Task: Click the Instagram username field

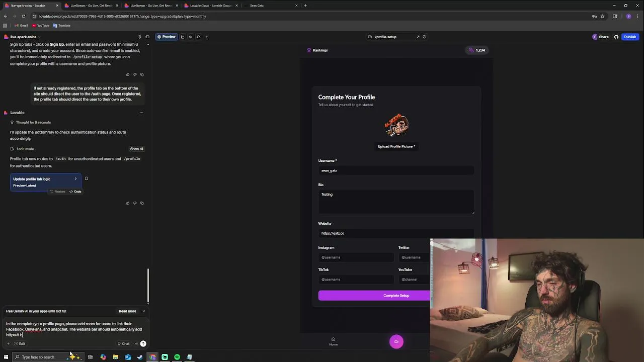Action: pyautogui.click(x=356, y=257)
